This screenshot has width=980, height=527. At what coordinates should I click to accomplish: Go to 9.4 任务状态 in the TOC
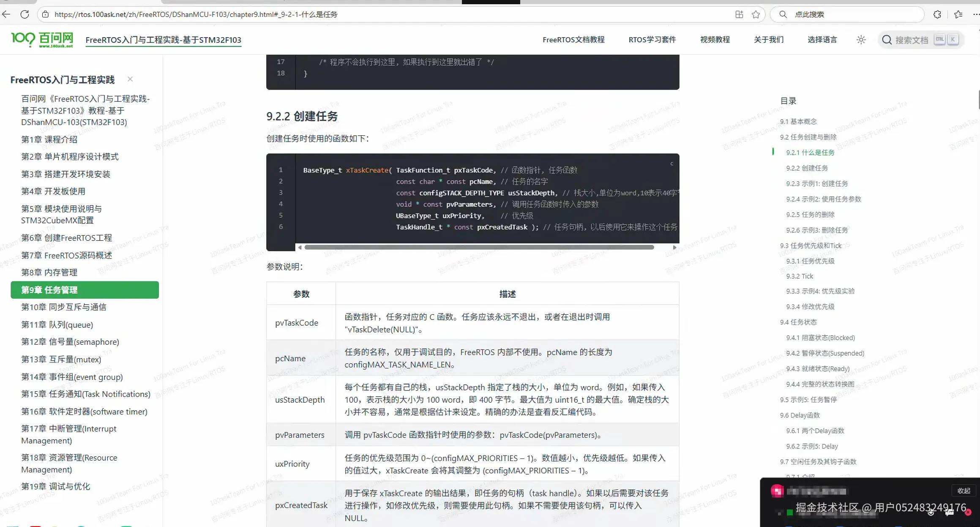pyautogui.click(x=798, y=322)
